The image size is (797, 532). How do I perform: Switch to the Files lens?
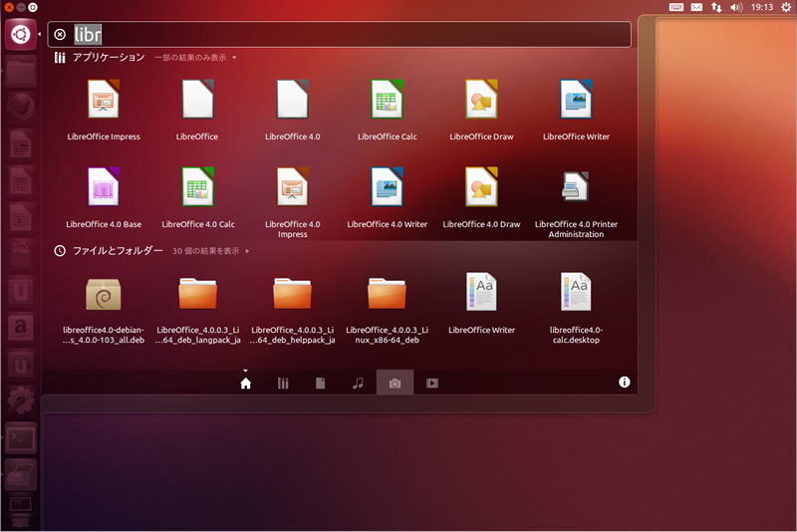click(x=320, y=384)
